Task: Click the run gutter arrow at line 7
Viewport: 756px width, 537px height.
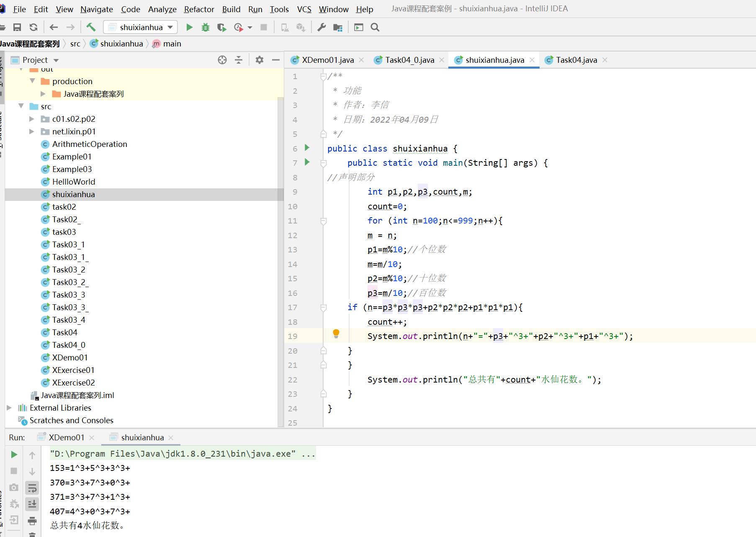Action: (x=307, y=162)
